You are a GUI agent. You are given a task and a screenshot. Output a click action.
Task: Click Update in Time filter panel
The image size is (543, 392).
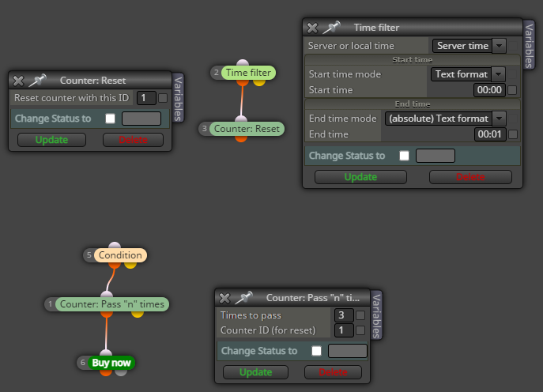pyautogui.click(x=360, y=177)
